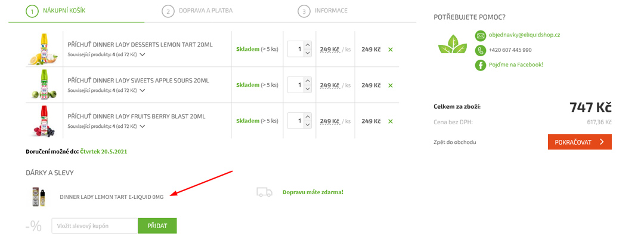Increase Berry Blast quantity with up arrow
The image size is (644, 239).
(x=308, y=117)
